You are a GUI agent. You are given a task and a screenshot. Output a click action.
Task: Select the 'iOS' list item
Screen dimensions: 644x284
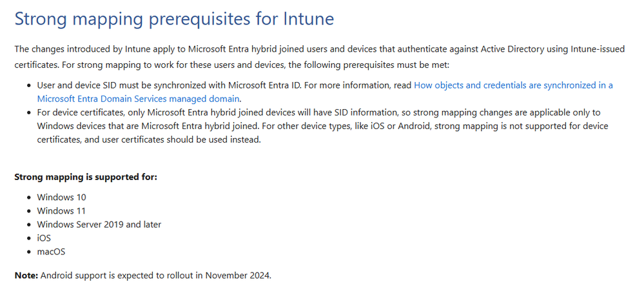[x=44, y=238]
